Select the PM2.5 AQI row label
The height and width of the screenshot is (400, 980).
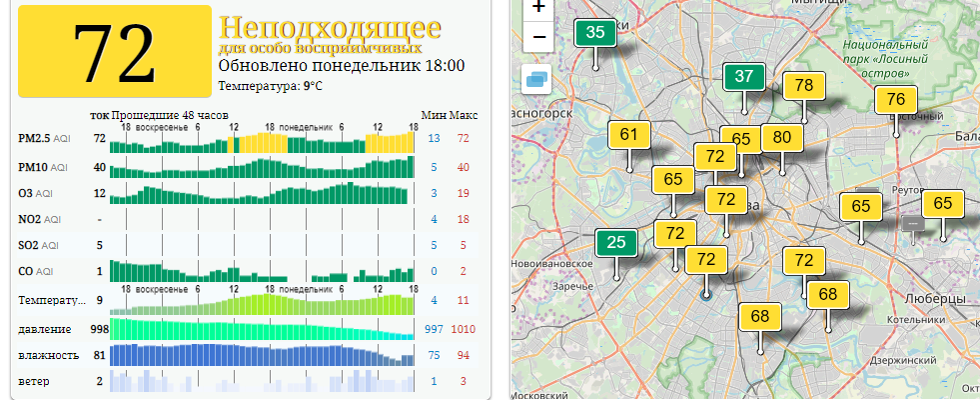click(x=44, y=139)
